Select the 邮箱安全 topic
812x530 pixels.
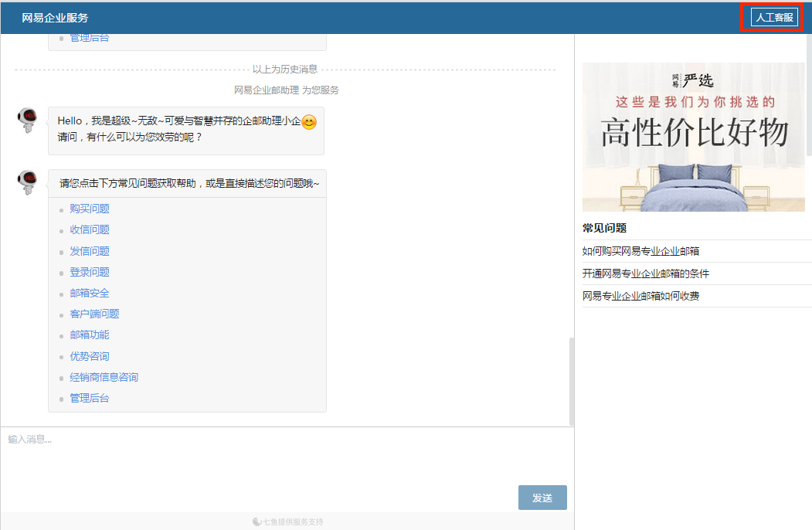[x=90, y=293]
